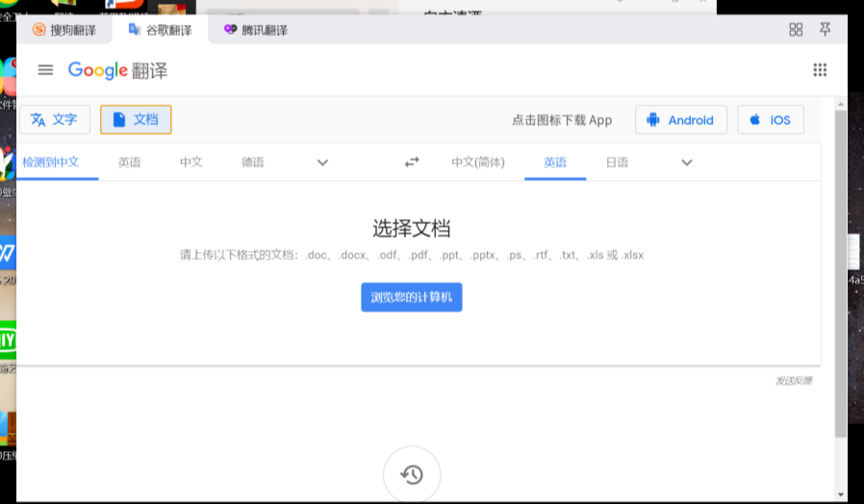864x504 pixels.
Task: Pin the window with the pin icon
Action: 825,30
